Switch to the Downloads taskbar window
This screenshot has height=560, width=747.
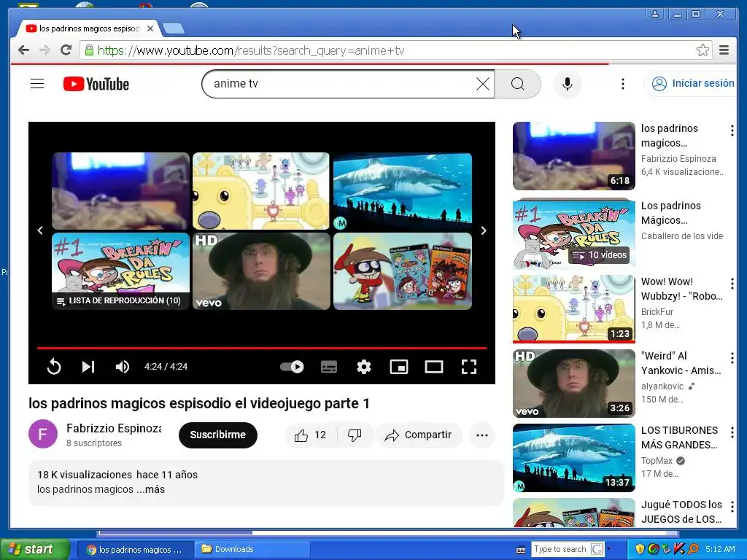click(x=252, y=549)
